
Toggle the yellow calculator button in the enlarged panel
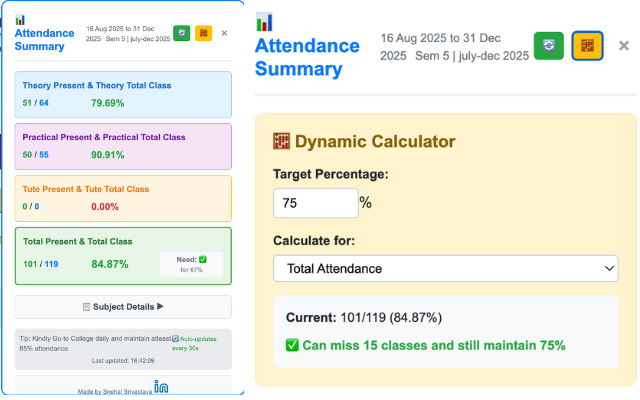tap(587, 46)
